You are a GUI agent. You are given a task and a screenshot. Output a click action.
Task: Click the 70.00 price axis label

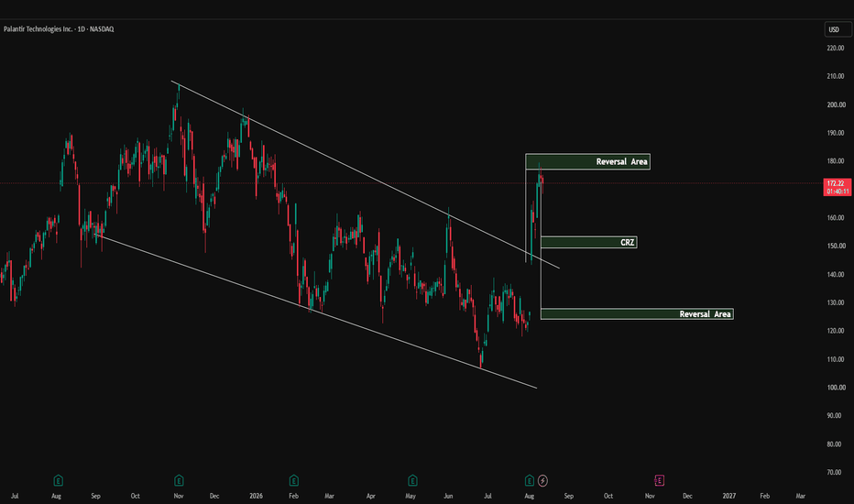(834, 473)
